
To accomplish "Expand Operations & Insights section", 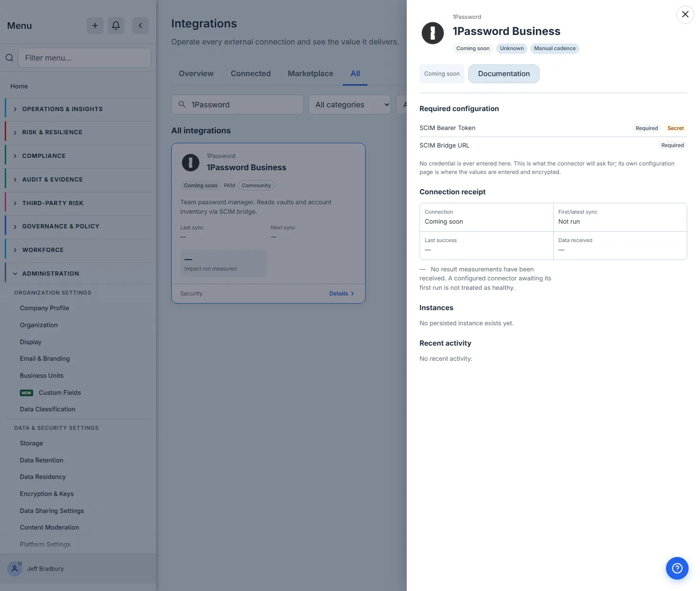I will 79,109.
